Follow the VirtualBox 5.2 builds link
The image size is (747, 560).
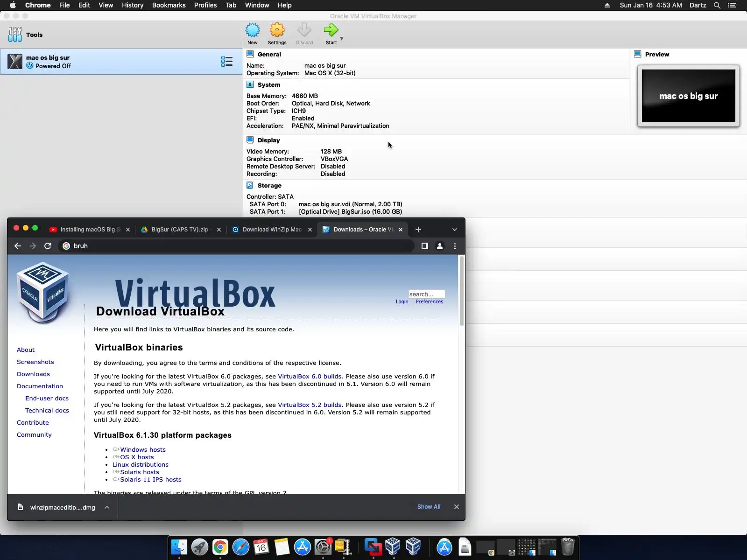[310, 405]
